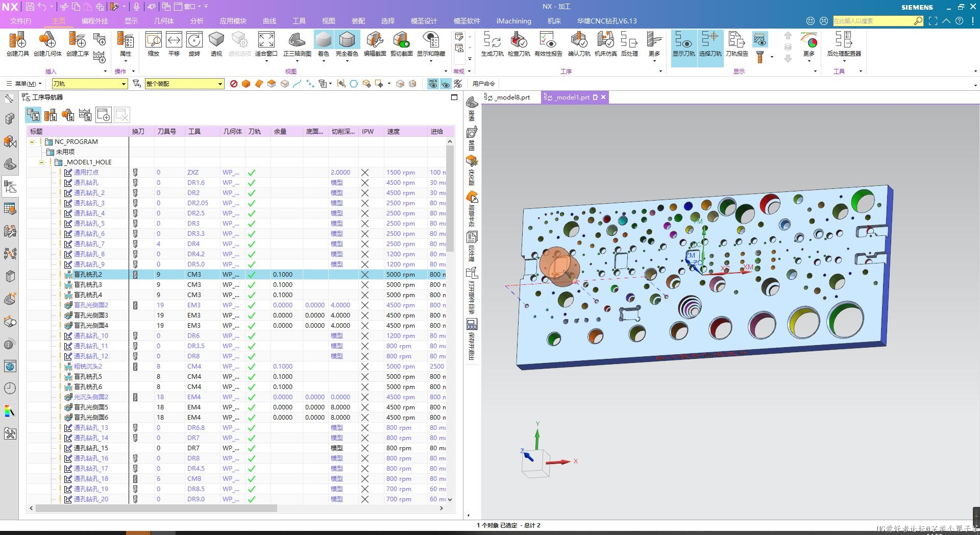Click the 创建工序 (Create Operation) icon
980x535 pixels.
78,43
